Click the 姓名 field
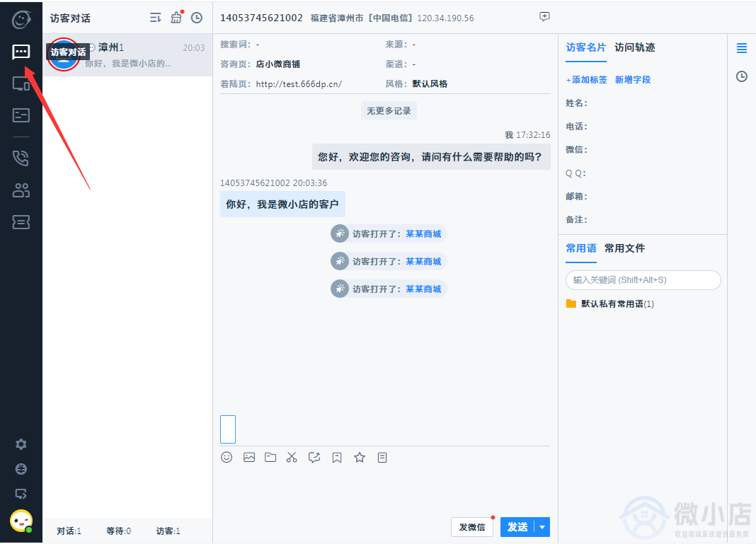This screenshot has height=544, width=756. pyautogui.click(x=643, y=103)
